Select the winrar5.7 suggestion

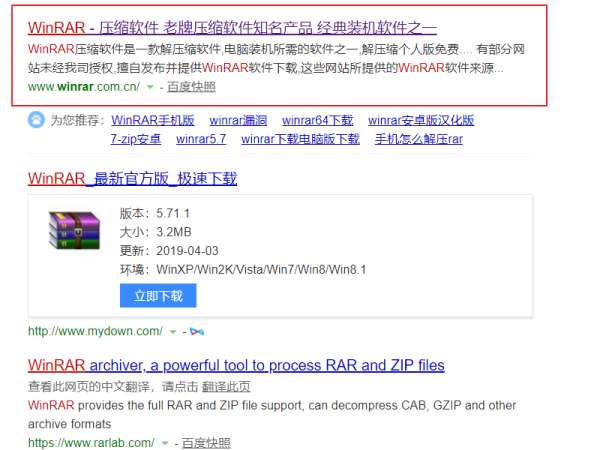(201, 139)
